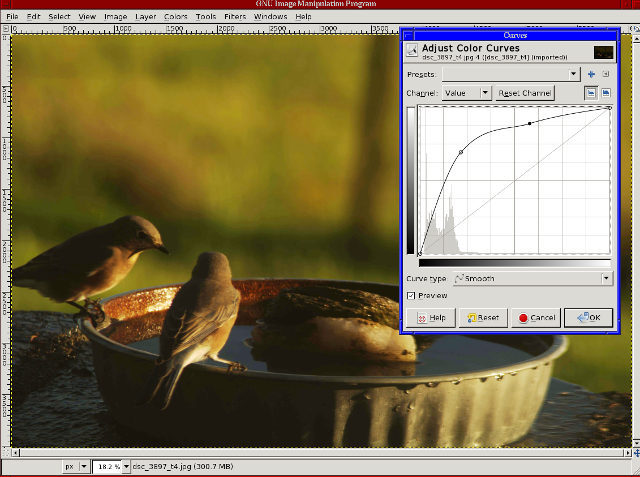Expand the Presets dropdown

pos(574,74)
